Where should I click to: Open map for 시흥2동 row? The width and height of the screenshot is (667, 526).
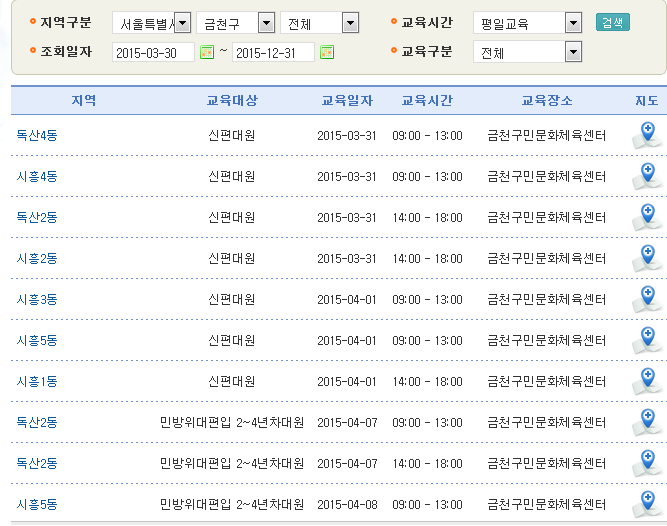point(647,259)
